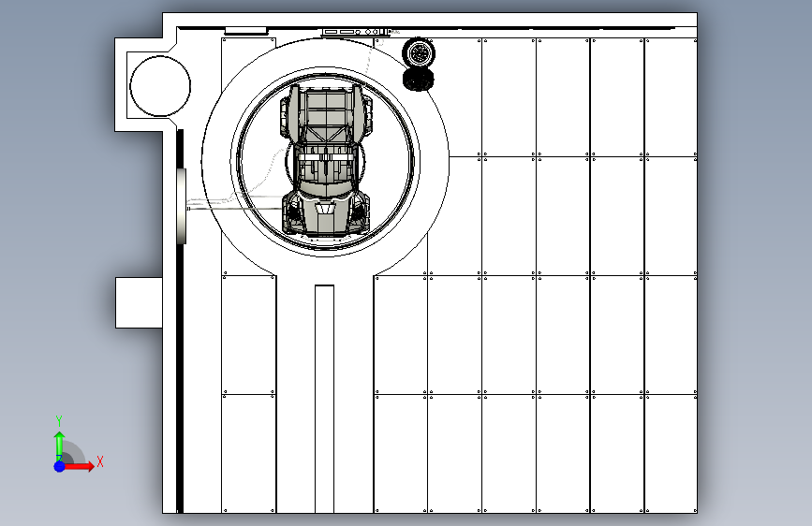The image size is (812, 526).
Task: Select the car model on the turntable
Action: (x=326, y=161)
